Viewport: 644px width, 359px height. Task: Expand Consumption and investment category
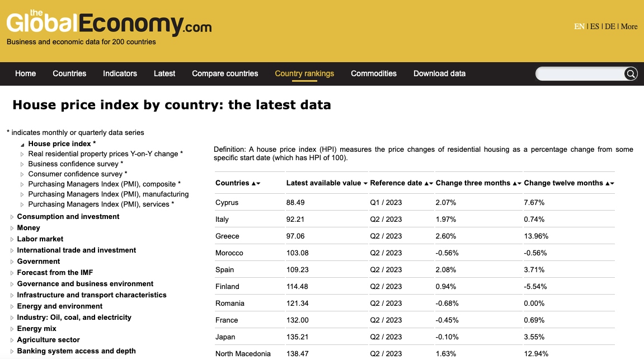[x=12, y=217]
